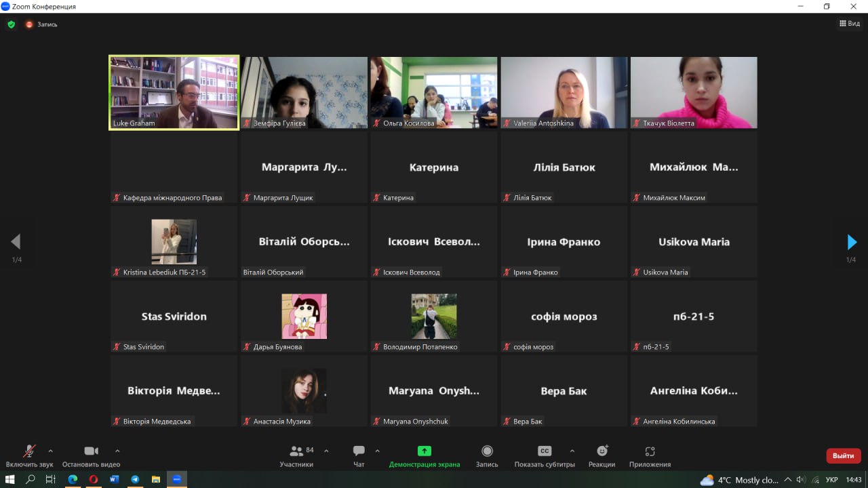
Task: Open the Вид view layout menu
Action: click(850, 24)
